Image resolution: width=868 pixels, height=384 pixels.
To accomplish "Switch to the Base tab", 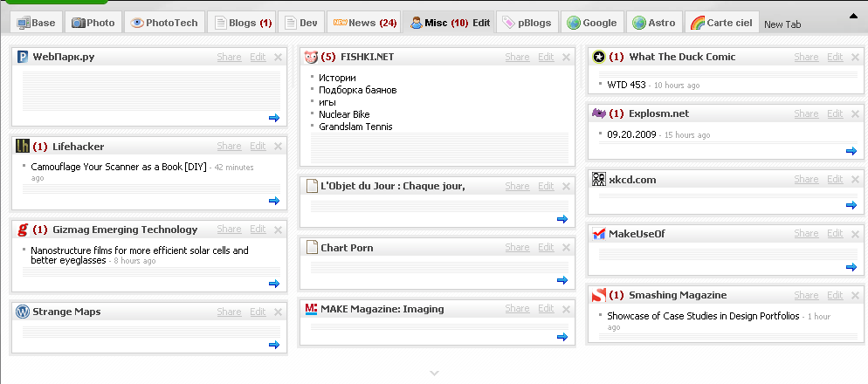I will 36,23.
